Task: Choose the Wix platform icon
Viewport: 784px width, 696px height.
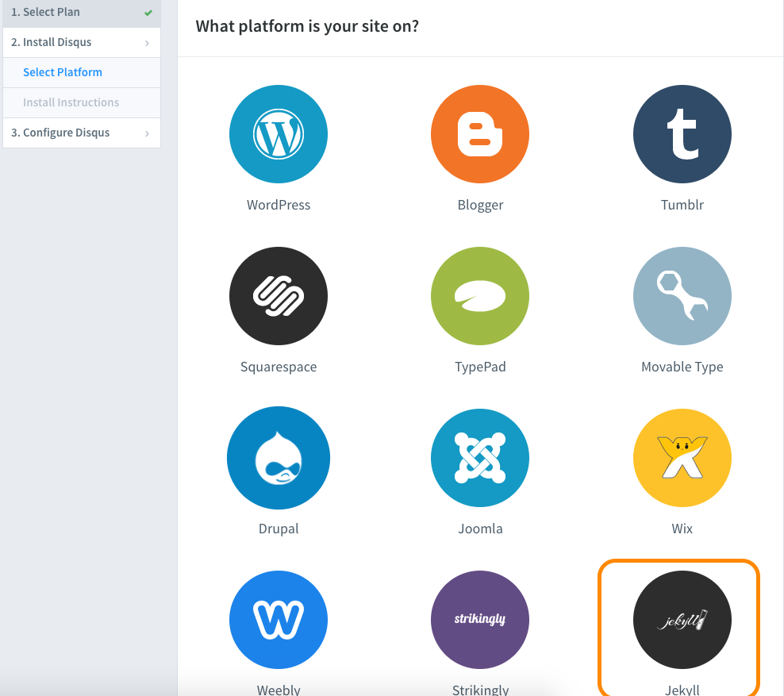Action: [682, 457]
